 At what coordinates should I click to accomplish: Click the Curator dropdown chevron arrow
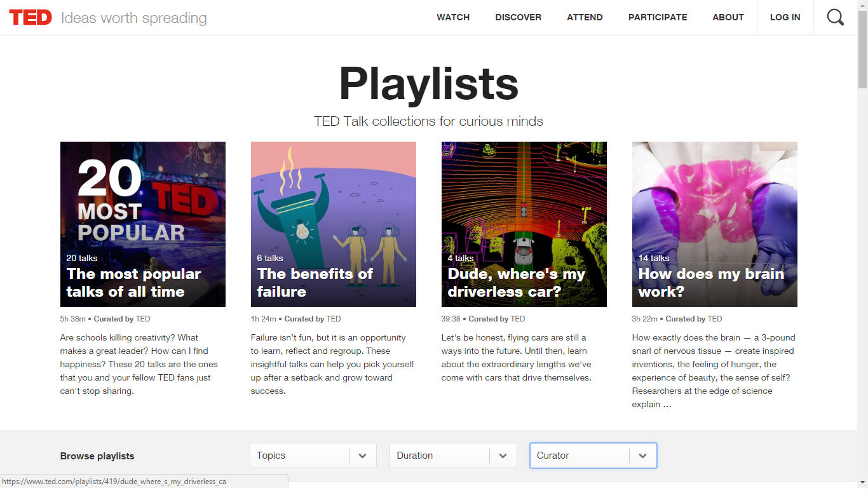[642, 456]
